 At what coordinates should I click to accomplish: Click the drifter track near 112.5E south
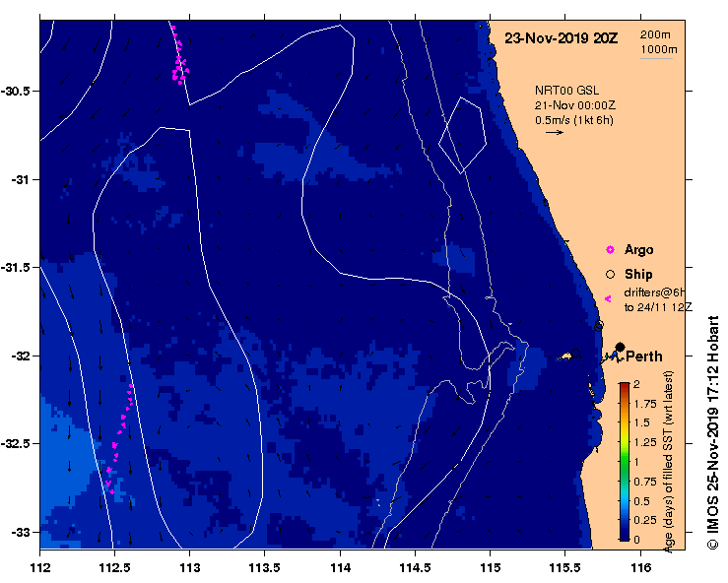click(119, 438)
